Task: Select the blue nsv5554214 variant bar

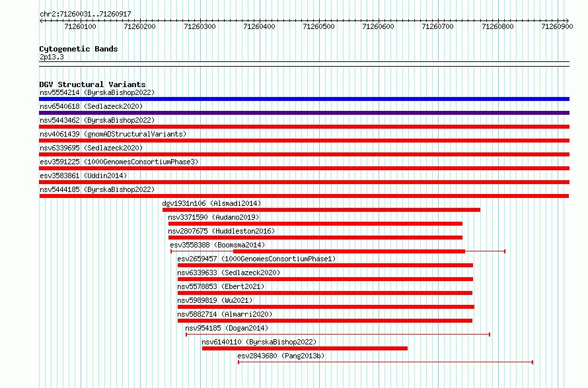Action: (304, 99)
